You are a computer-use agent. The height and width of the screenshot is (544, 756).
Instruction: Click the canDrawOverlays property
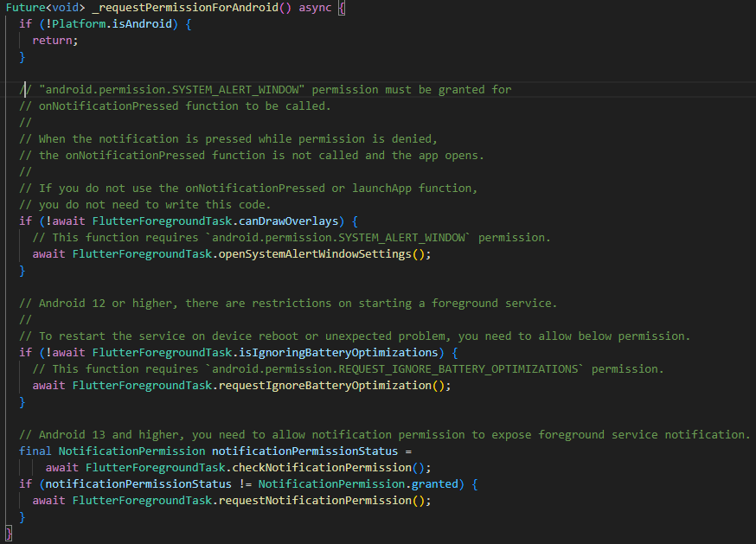coord(295,221)
